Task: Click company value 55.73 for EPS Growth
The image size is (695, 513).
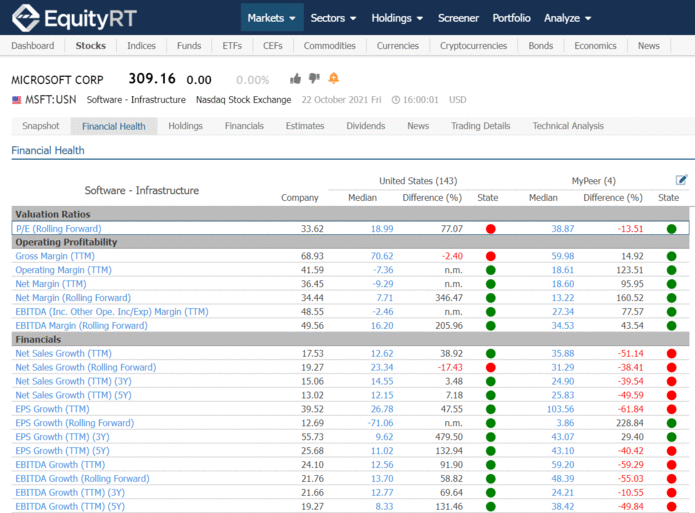Action: [x=312, y=437]
